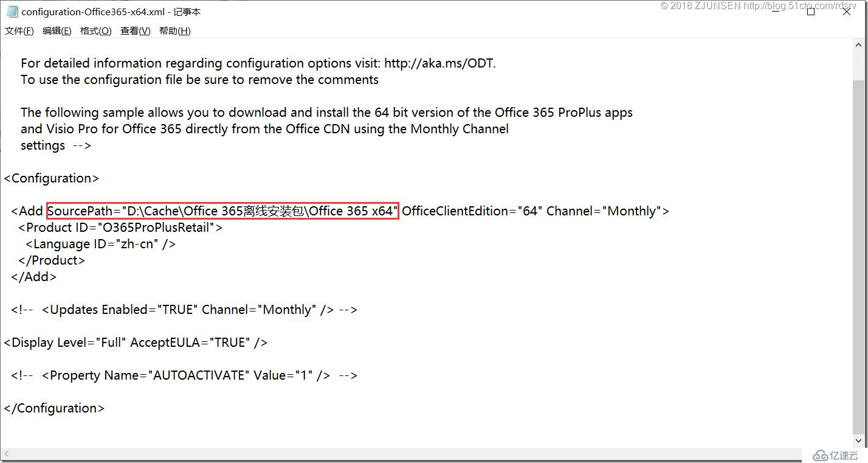Screen dimensions: 868x463
Task: Click the text http://aka.ms/ODT
Action: (440, 63)
